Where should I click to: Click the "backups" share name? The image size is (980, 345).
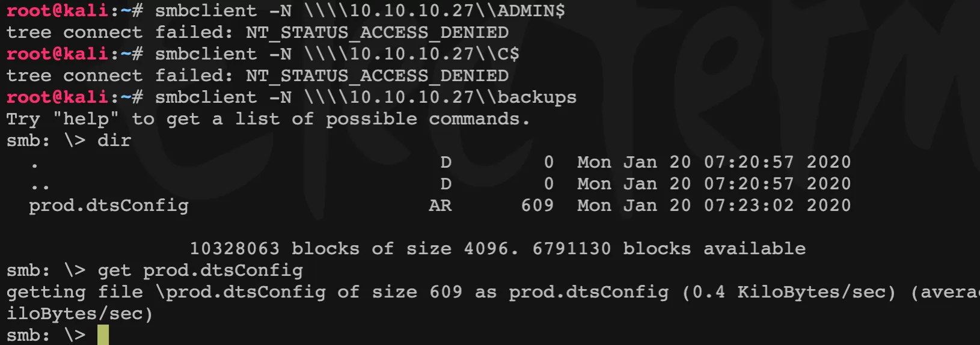tap(537, 97)
